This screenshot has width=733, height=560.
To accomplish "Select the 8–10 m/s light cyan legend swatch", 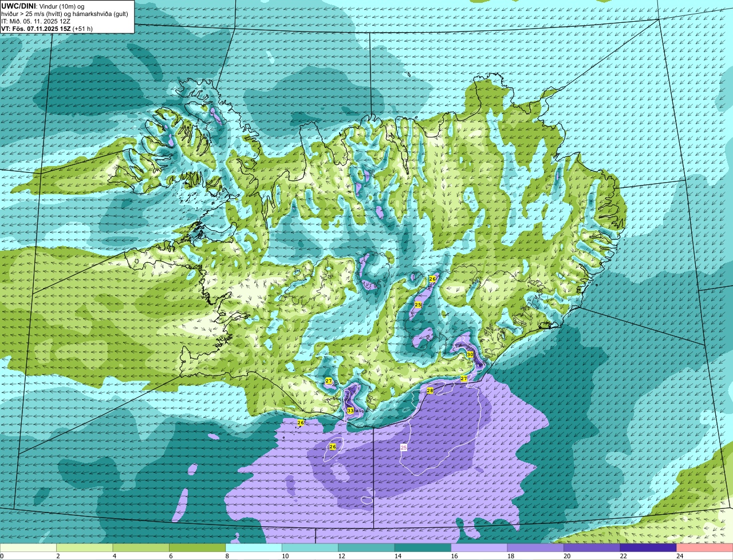I will pos(254,548).
